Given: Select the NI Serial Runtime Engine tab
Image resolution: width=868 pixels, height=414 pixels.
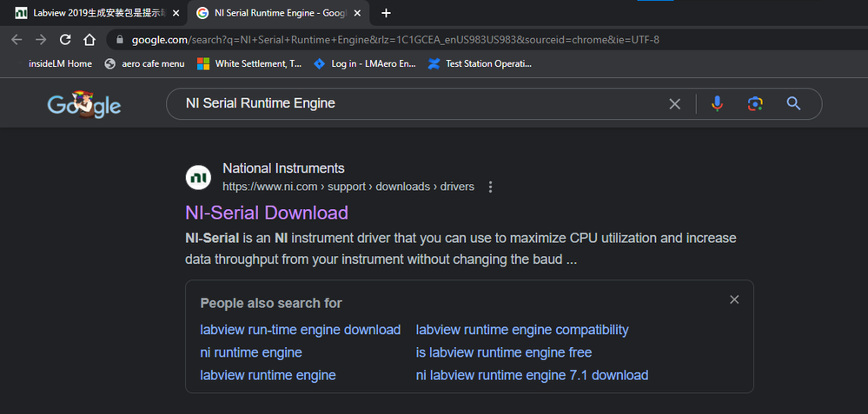Looking at the screenshot, I should (278, 13).
